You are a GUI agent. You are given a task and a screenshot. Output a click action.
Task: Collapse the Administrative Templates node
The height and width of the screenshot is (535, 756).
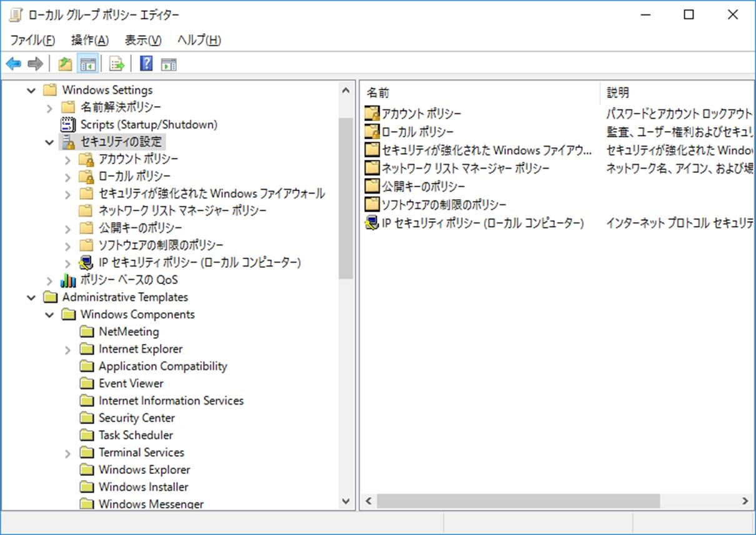tap(31, 297)
